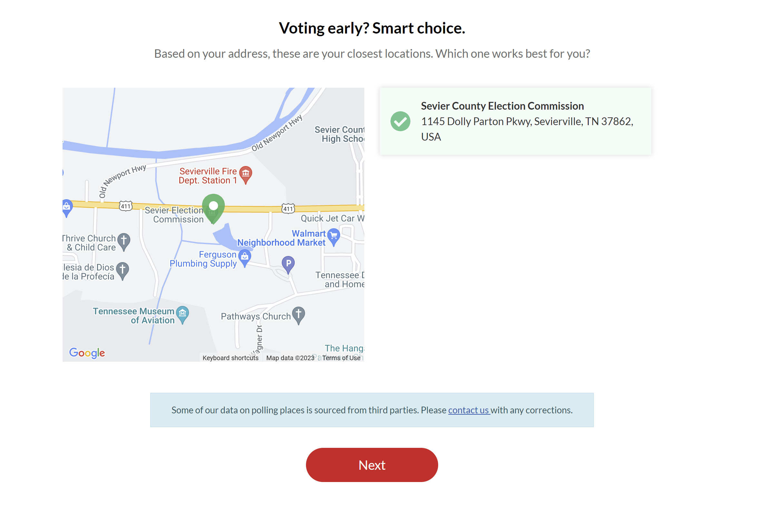
Task: Open the Ferguson Plumbing Supply shopping pin
Action: (x=245, y=258)
